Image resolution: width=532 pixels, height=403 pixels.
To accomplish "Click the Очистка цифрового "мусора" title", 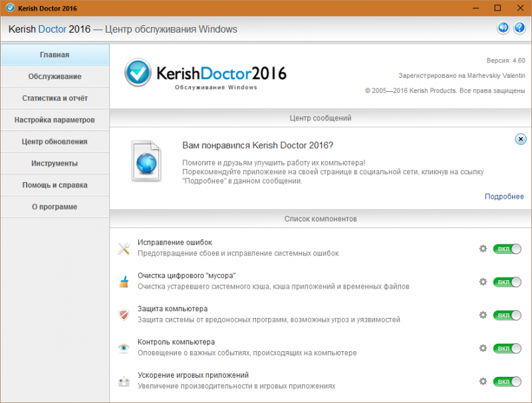I will coord(186,275).
